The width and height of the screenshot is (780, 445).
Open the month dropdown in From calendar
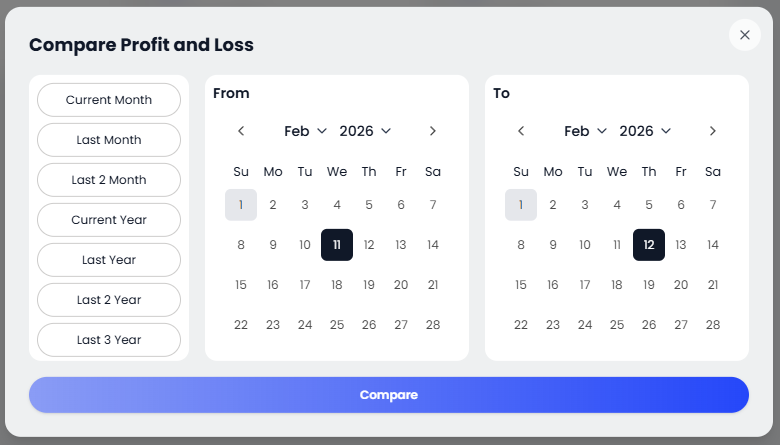click(305, 131)
